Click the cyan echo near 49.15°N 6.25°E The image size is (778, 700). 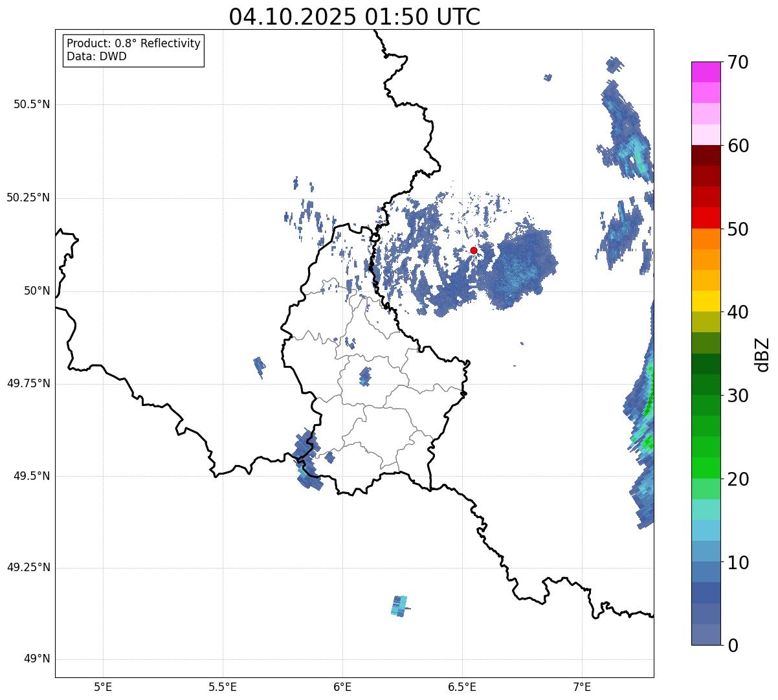399,606
